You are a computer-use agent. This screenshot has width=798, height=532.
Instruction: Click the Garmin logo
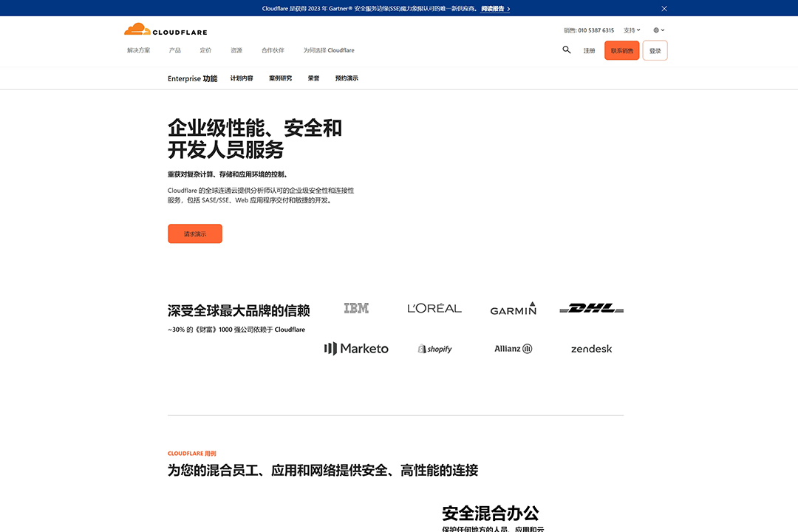513,309
